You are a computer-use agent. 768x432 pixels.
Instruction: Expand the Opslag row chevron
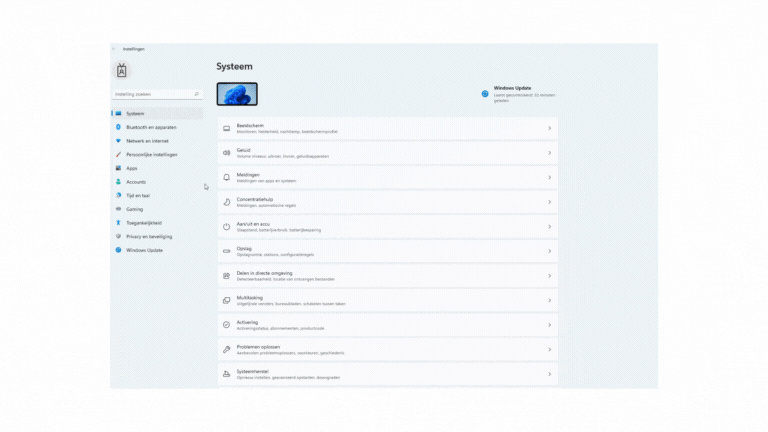pos(550,251)
